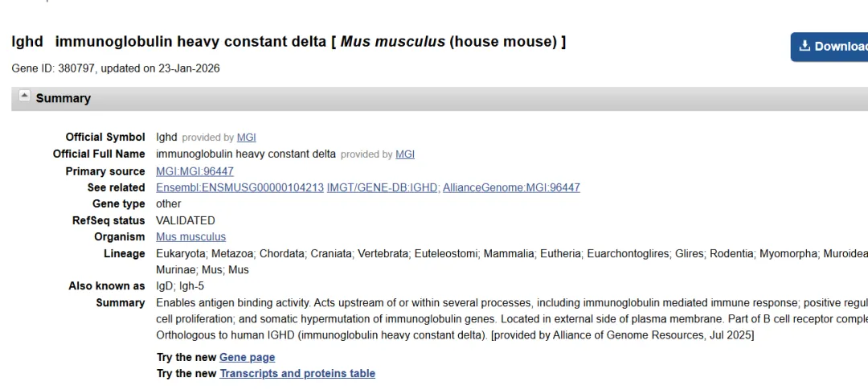Click the Download button
868x390 pixels.
pos(830,47)
